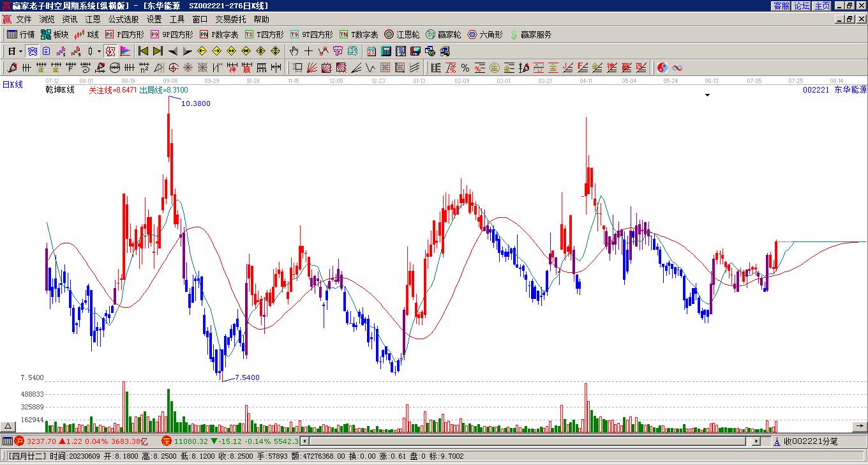
Task: Expand the 日 period dropdown arrow
Action: point(21,51)
